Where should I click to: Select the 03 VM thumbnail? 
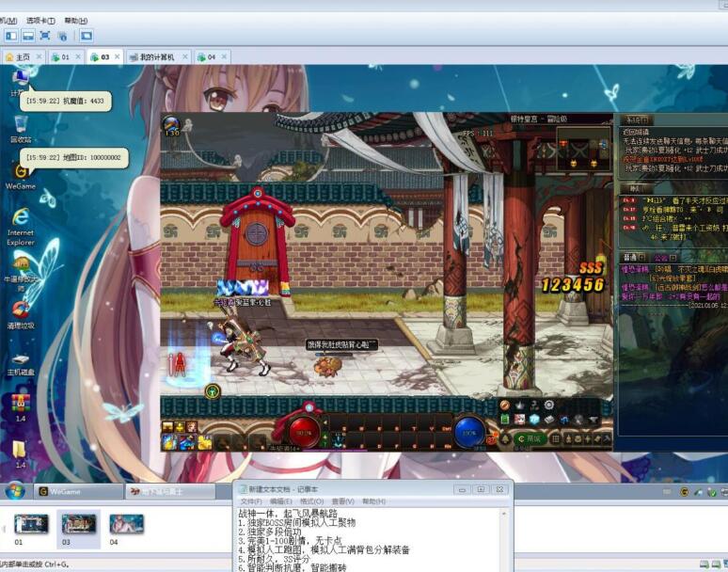pos(78,529)
